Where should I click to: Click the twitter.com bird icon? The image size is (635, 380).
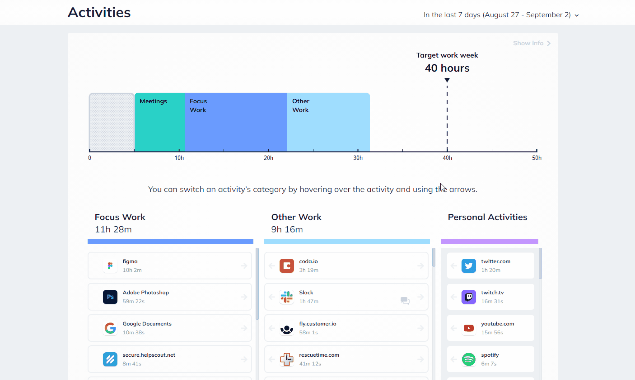(469, 266)
